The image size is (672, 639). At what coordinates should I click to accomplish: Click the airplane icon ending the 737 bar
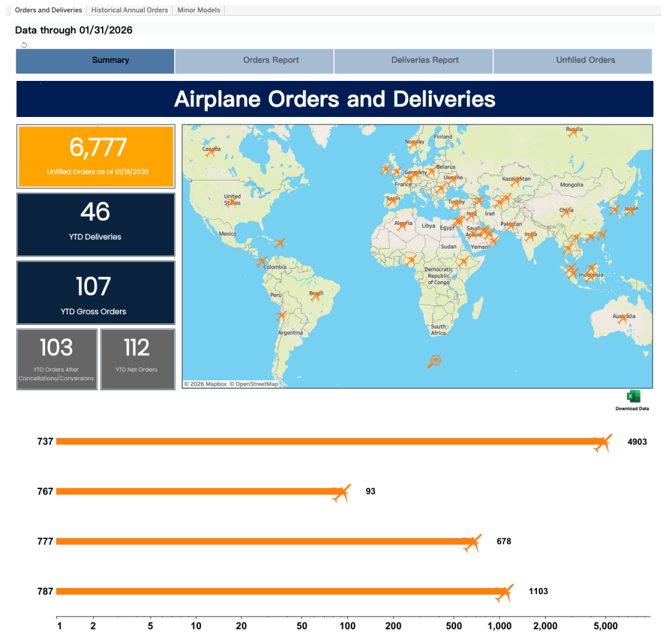point(602,443)
